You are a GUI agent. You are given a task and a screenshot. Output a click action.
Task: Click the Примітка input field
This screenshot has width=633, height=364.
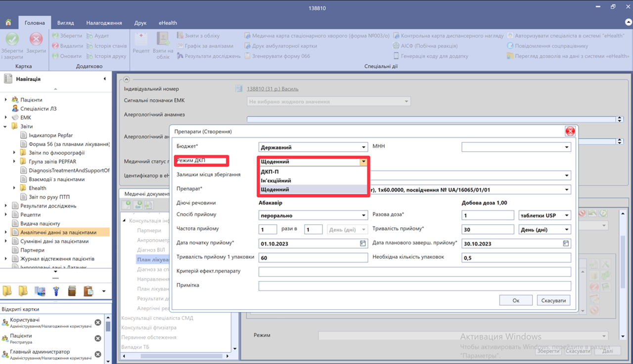(x=414, y=286)
